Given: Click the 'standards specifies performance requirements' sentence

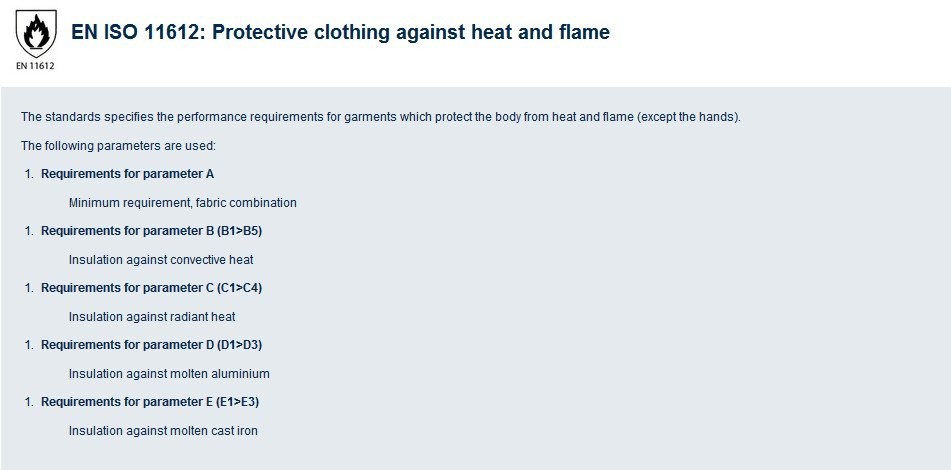Looking at the screenshot, I should point(381,116).
